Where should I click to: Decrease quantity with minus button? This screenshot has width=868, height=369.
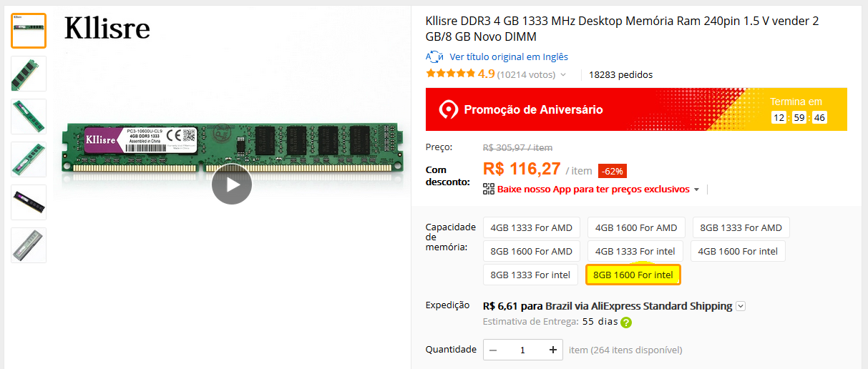tap(494, 350)
